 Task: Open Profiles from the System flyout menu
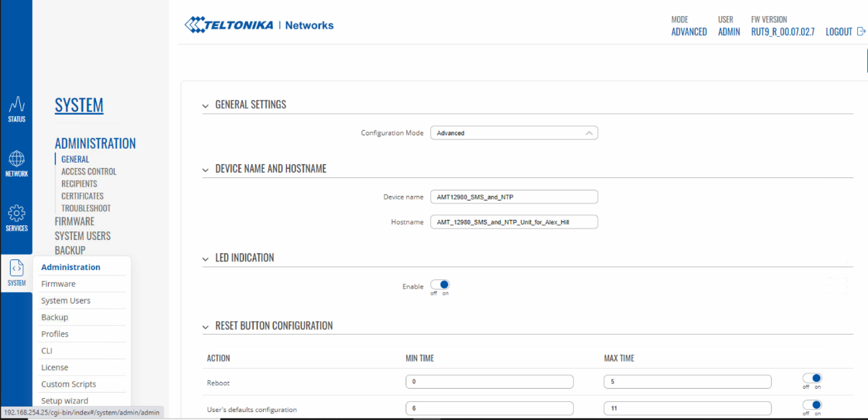coord(55,334)
